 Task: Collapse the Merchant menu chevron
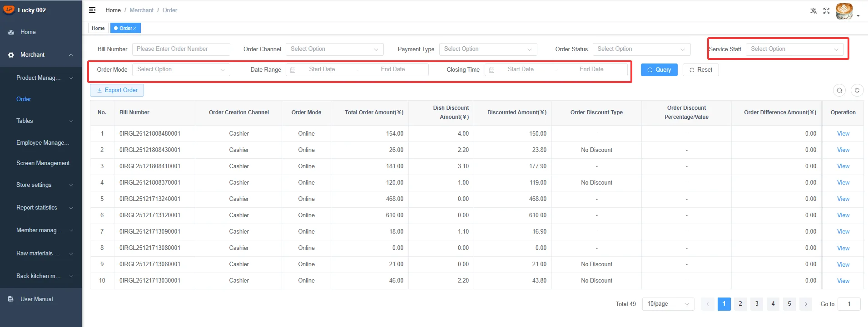71,55
